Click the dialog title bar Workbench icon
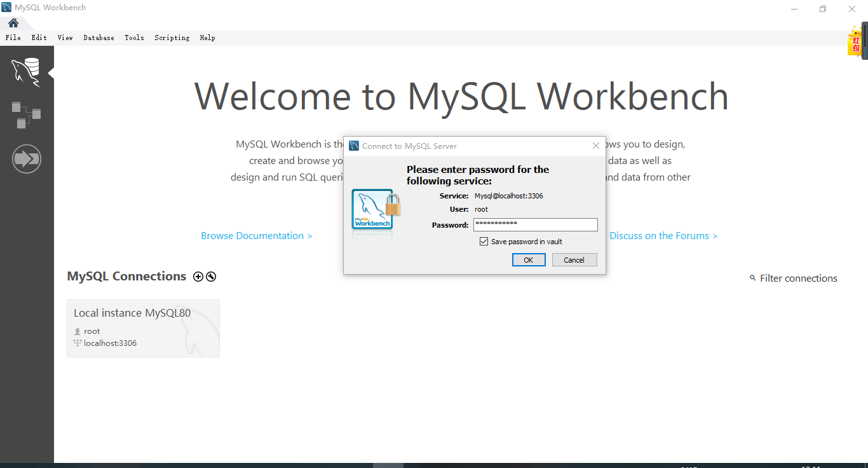 pyautogui.click(x=354, y=146)
